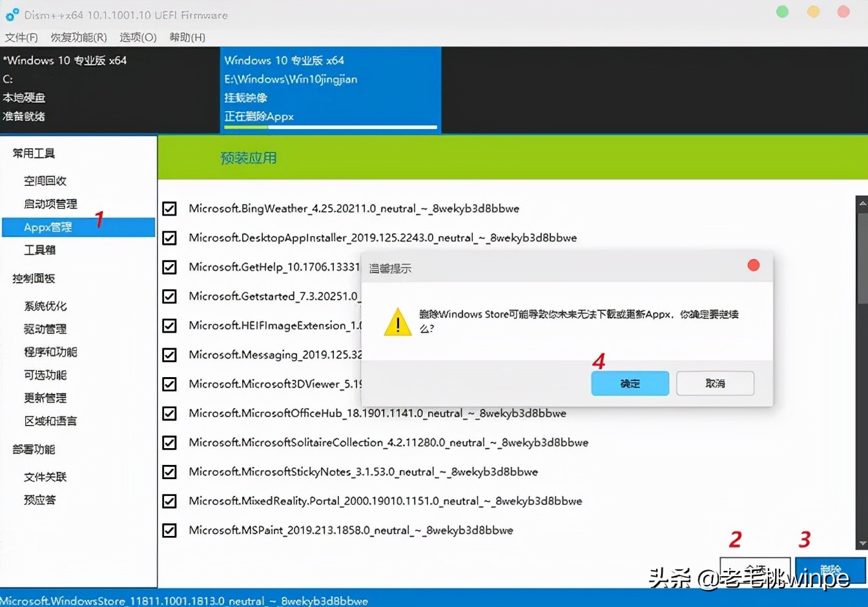Select the local Windows 10 C: image tile
This screenshot has height=607, width=868.
(x=110, y=89)
